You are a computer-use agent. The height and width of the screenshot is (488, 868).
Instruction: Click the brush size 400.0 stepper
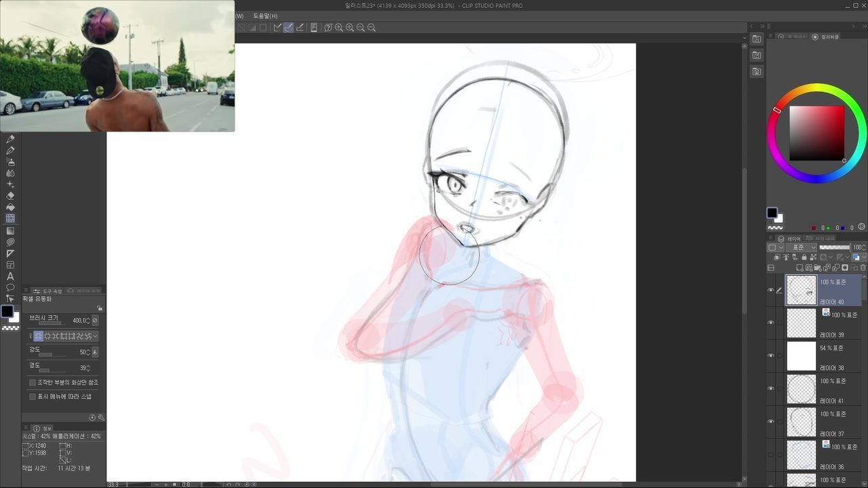click(x=87, y=321)
